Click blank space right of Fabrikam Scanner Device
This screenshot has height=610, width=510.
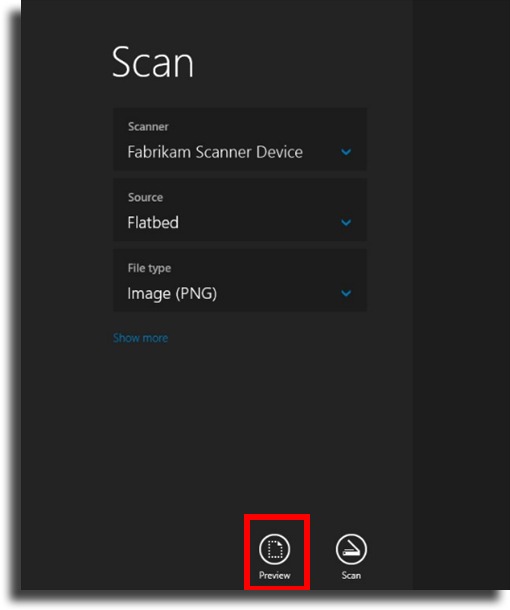click(x=321, y=152)
